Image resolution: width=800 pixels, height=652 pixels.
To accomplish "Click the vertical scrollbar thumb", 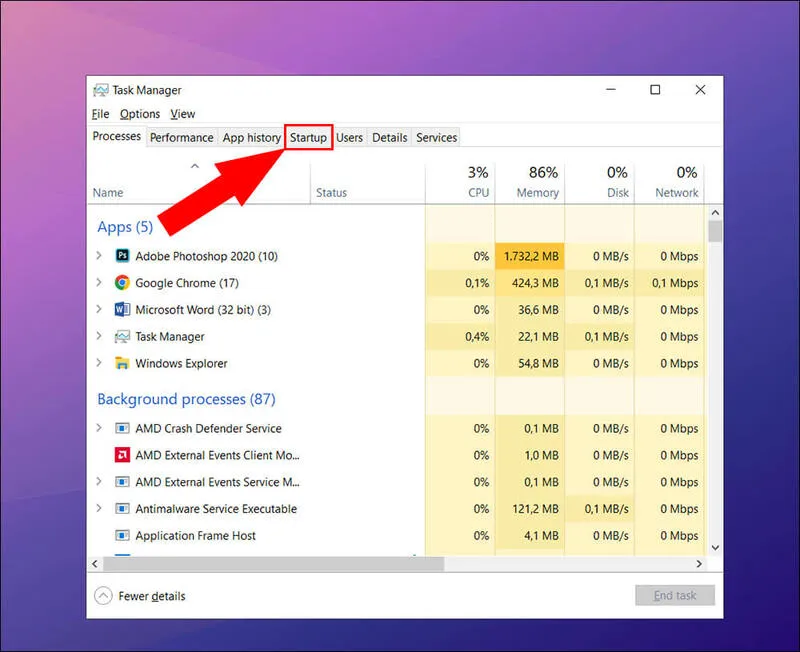I will pyautogui.click(x=715, y=231).
